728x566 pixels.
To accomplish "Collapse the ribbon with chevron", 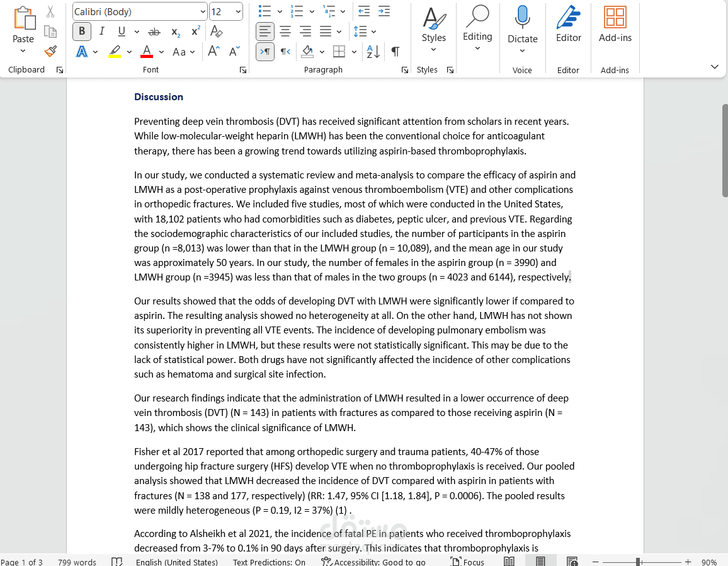I will pos(715,67).
